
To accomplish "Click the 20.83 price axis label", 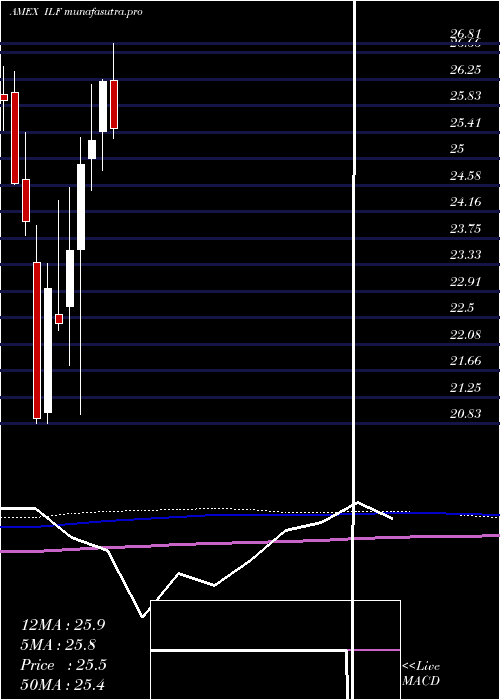I will click(x=465, y=413).
